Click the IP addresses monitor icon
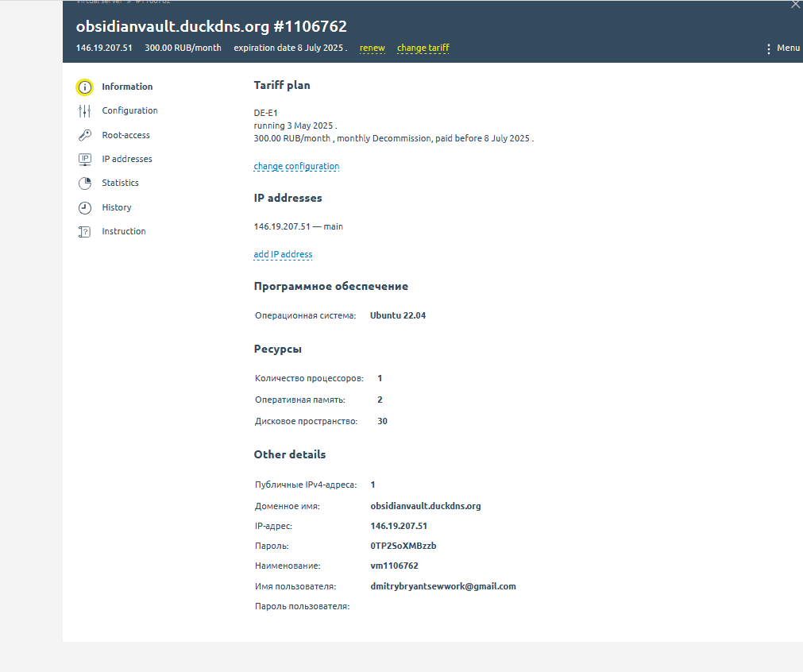Screen dimensions: 803x672 point(85,160)
